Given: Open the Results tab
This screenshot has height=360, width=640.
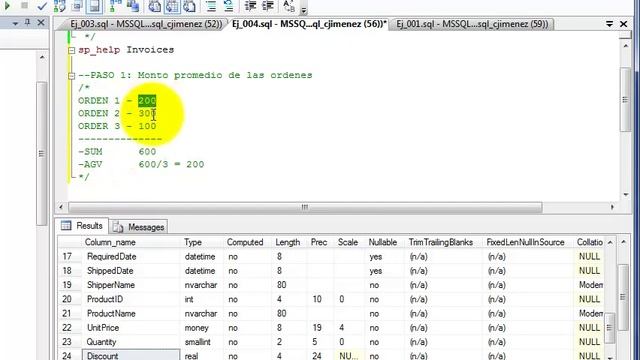Looking at the screenshot, I should [x=82, y=226].
